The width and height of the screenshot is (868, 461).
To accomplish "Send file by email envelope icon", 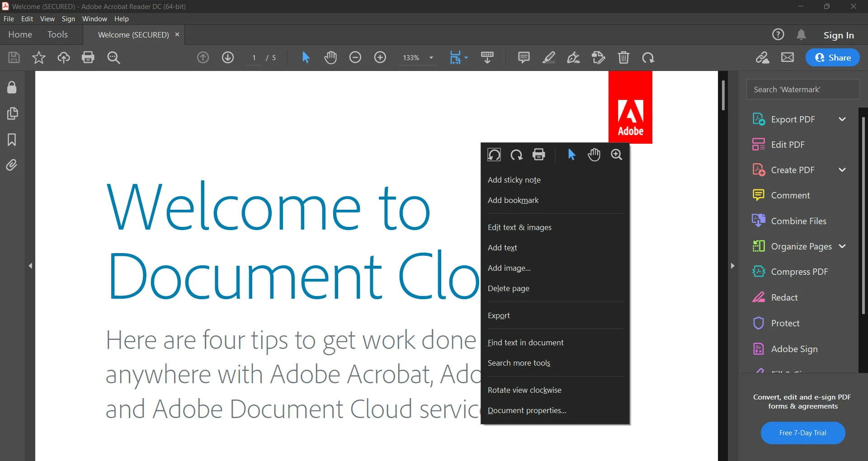I will [788, 57].
